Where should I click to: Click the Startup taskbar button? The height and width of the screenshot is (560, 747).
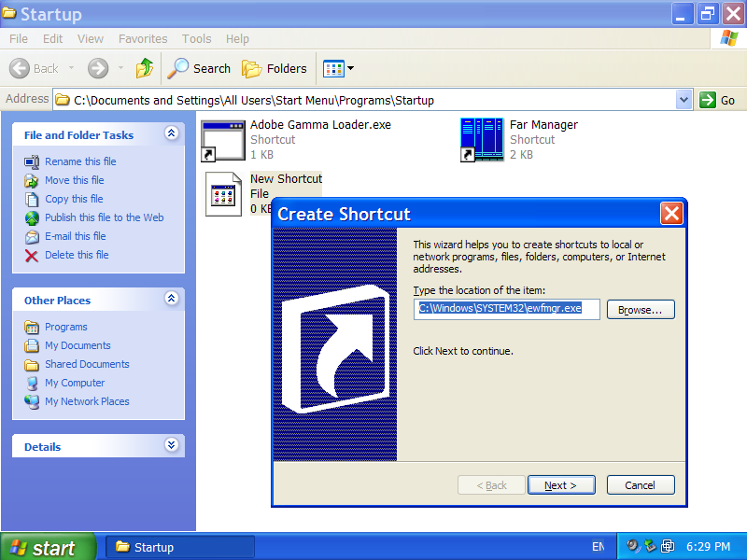point(179,547)
